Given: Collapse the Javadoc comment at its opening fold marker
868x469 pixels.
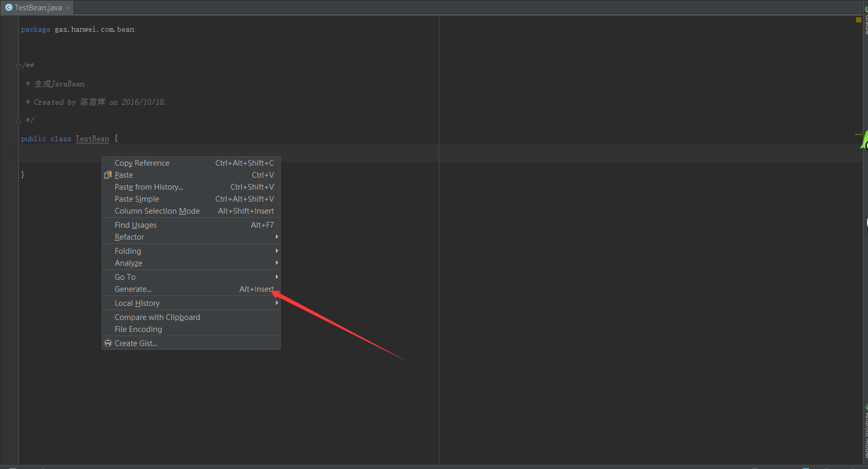Looking at the screenshot, I should pos(18,66).
